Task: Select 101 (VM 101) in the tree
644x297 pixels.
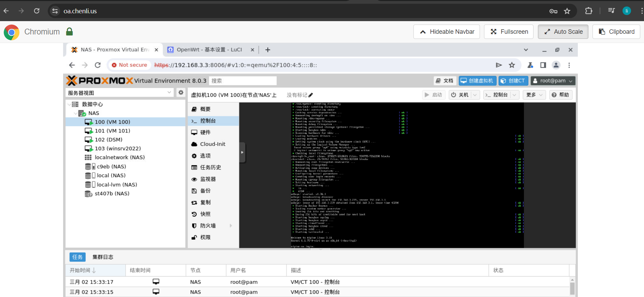Action: [x=125, y=131]
